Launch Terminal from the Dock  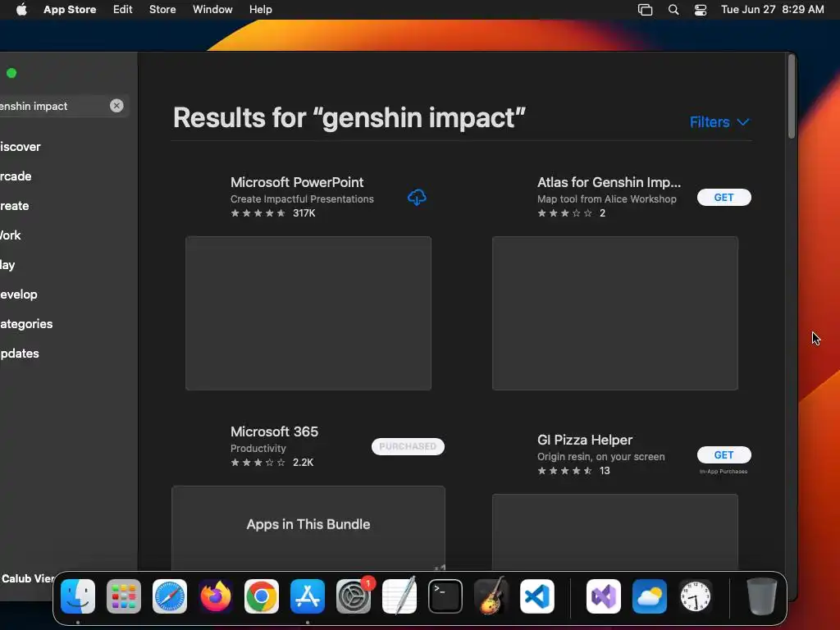445,596
